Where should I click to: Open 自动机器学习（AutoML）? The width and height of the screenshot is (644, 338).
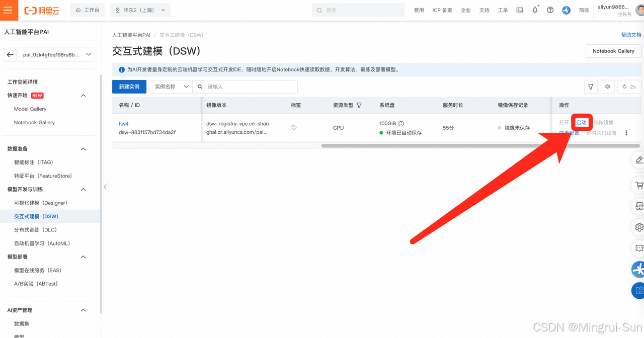(x=42, y=243)
